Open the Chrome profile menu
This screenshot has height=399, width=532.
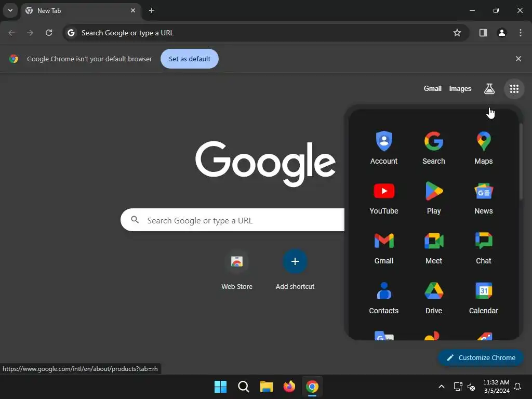pyautogui.click(x=501, y=33)
